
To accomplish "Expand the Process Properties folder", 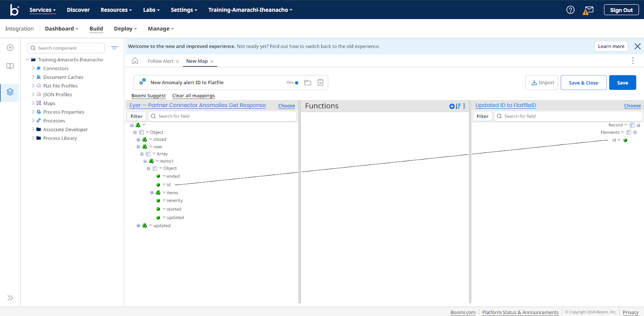I will pos(33,112).
